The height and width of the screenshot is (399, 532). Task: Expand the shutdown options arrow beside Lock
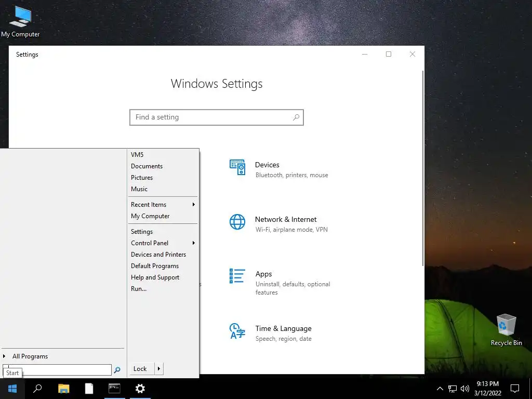pyautogui.click(x=159, y=369)
